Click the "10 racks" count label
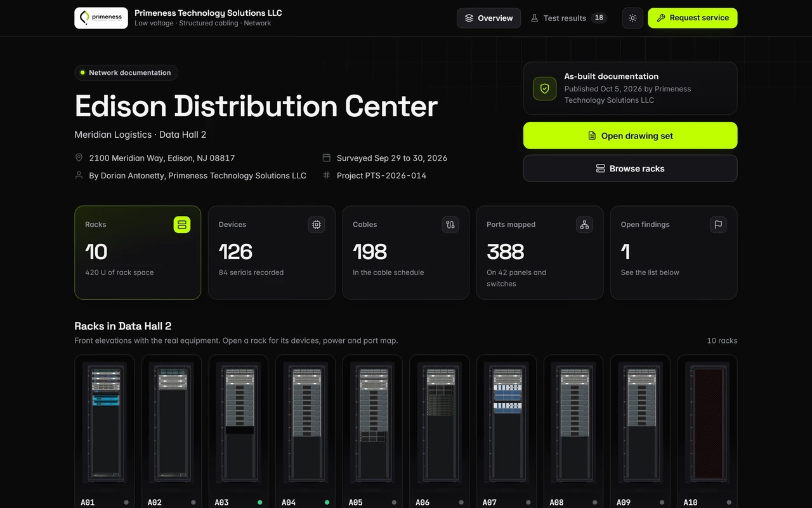812x508 pixels. pos(722,340)
